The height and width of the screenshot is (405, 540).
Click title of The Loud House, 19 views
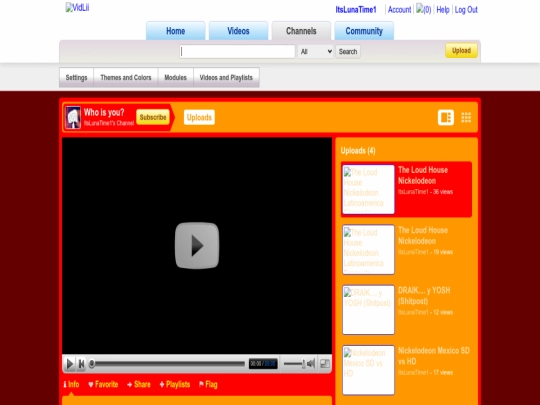coord(423,236)
